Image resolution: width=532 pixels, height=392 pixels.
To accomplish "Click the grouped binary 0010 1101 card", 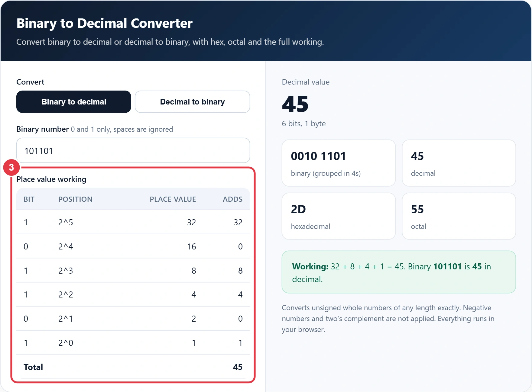I will click(x=339, y=163).
